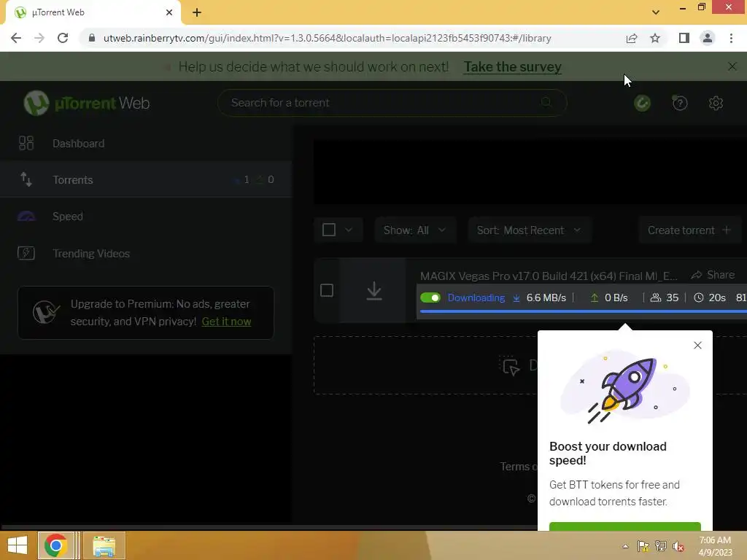Screen dimensions: 747x560
Task: Click the rocket illustration in popup
Action: (x=624, y=388)
